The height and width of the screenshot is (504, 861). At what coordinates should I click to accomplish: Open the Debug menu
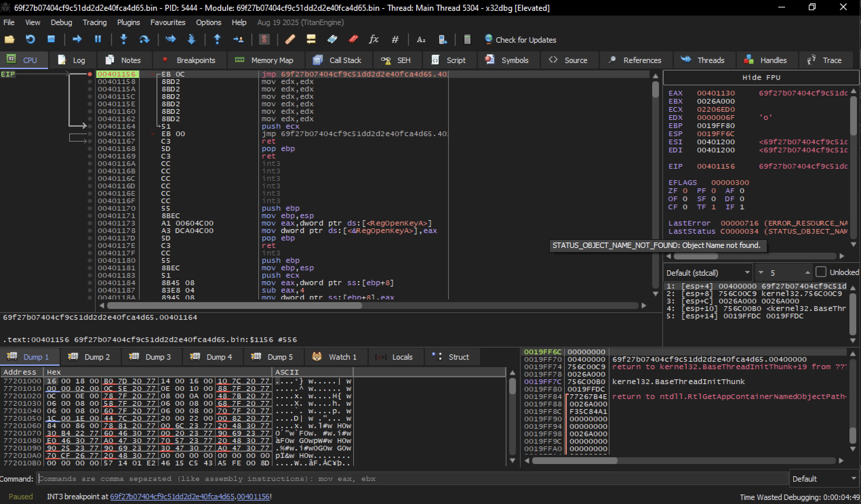coord(61,23)
